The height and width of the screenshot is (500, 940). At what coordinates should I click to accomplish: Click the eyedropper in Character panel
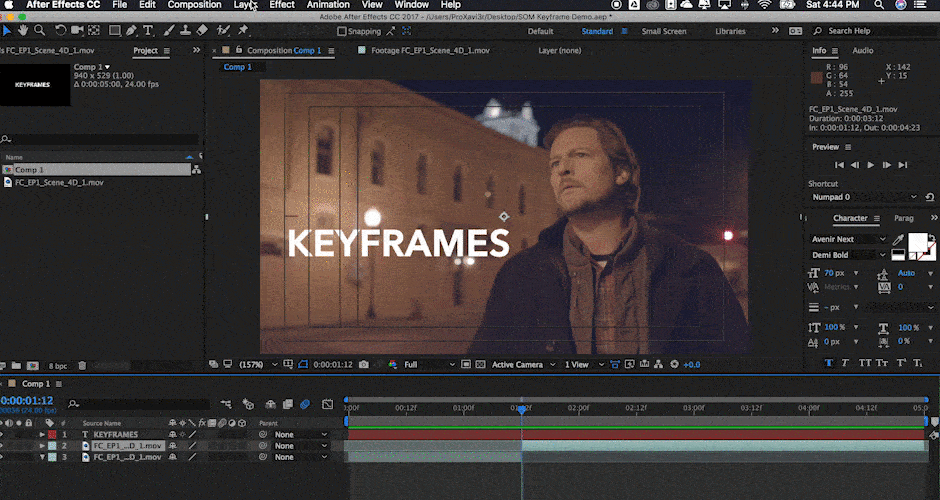897,240
